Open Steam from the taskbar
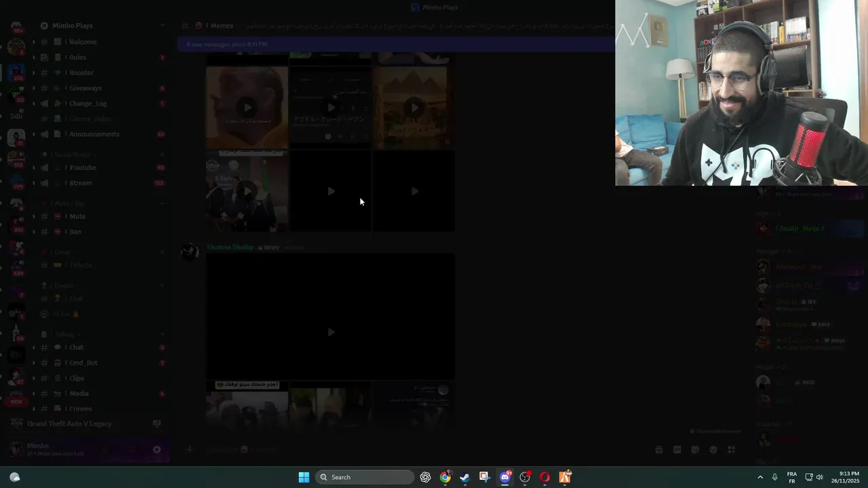The image size is (868, 488). (465, 477)
